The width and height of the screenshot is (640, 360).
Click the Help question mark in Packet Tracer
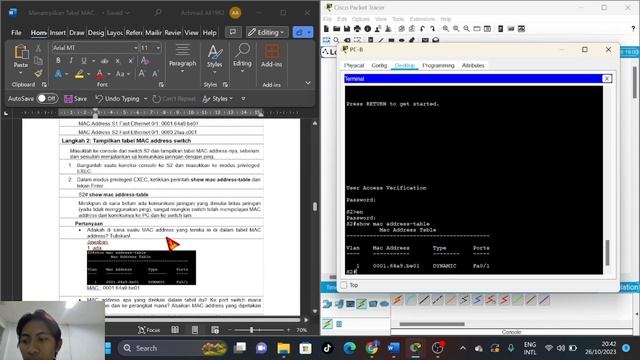[633, 29]
